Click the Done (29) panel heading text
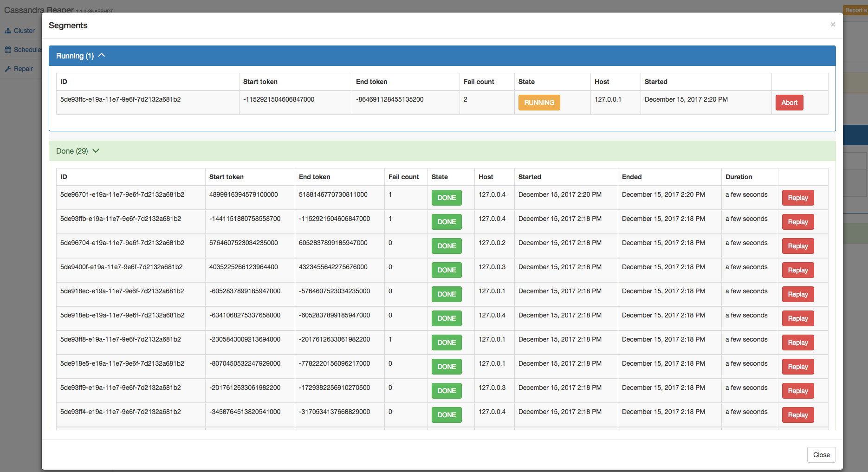868x472 pixels. point(72,151)
